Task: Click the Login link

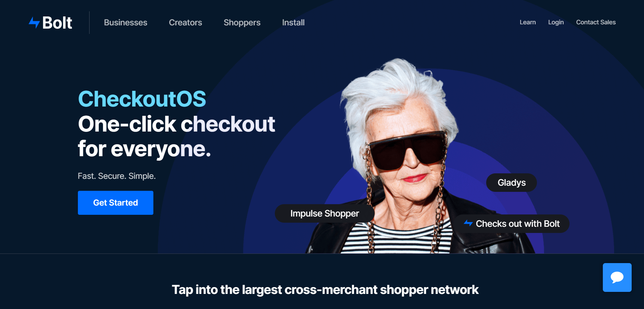Action: (556, 22)
